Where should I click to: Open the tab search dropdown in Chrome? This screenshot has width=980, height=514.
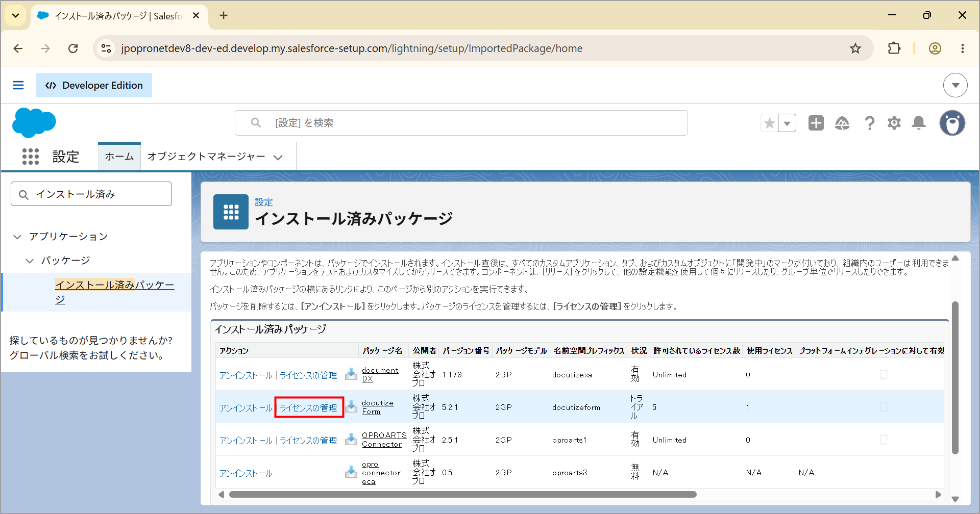(x=16, y=16)
